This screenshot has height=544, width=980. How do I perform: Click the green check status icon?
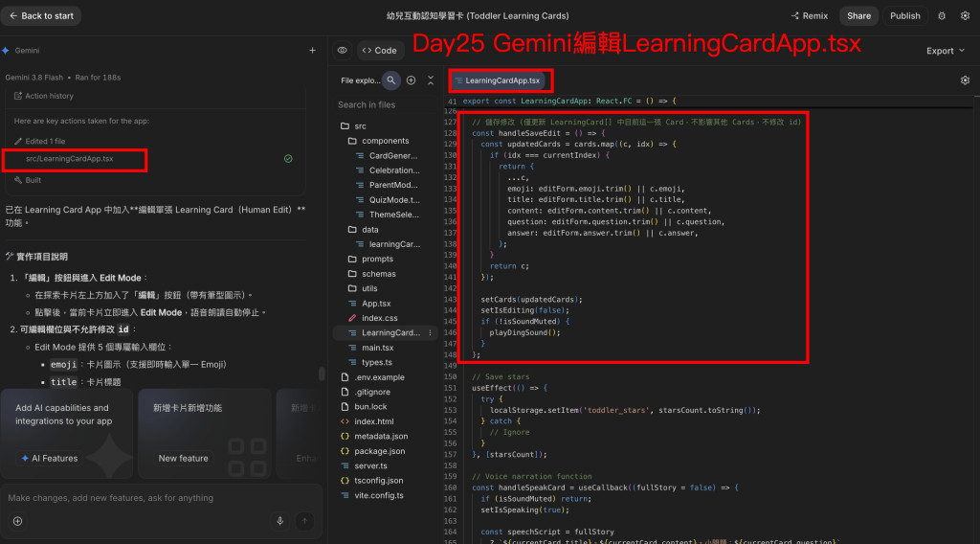pos(288,159)
